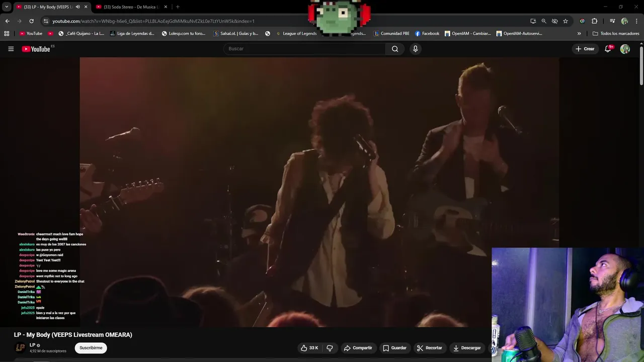Save the video with Guardar

point(394,348)
